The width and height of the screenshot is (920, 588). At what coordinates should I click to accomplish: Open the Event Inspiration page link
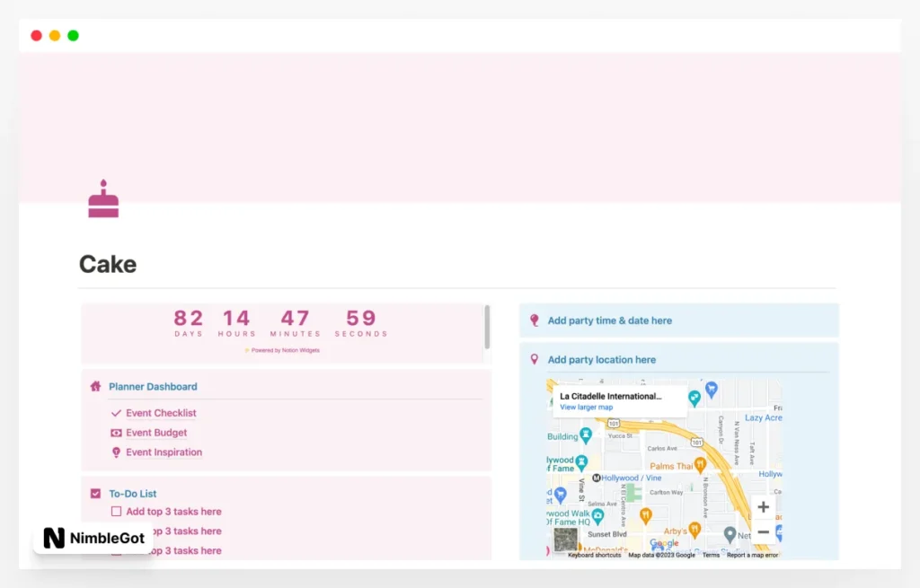164,452
